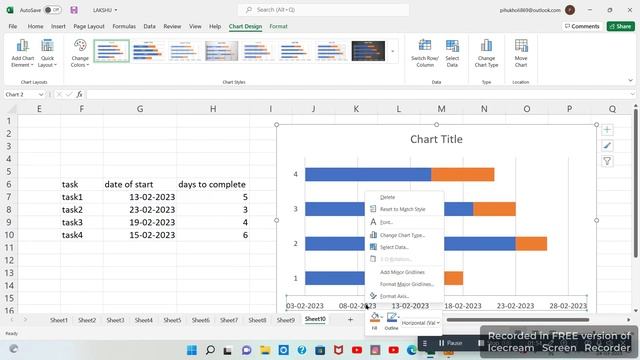Click the horizontal scrollbar thumb
This screenshot has width=640, height=360.
tap(518, 320)
